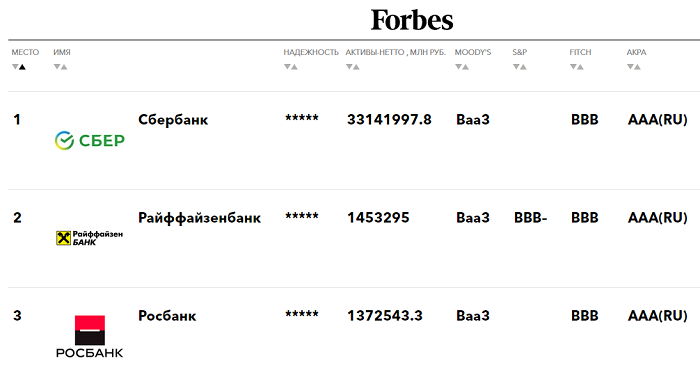Sort ascending by МЕСТО arrow

pyautogui.click(x=22, y=67)
